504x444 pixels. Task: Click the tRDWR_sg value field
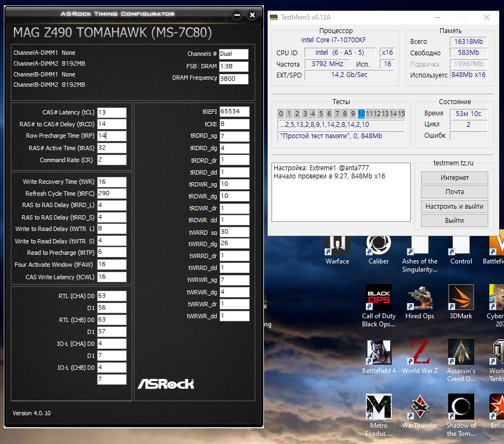coord(234,184)
